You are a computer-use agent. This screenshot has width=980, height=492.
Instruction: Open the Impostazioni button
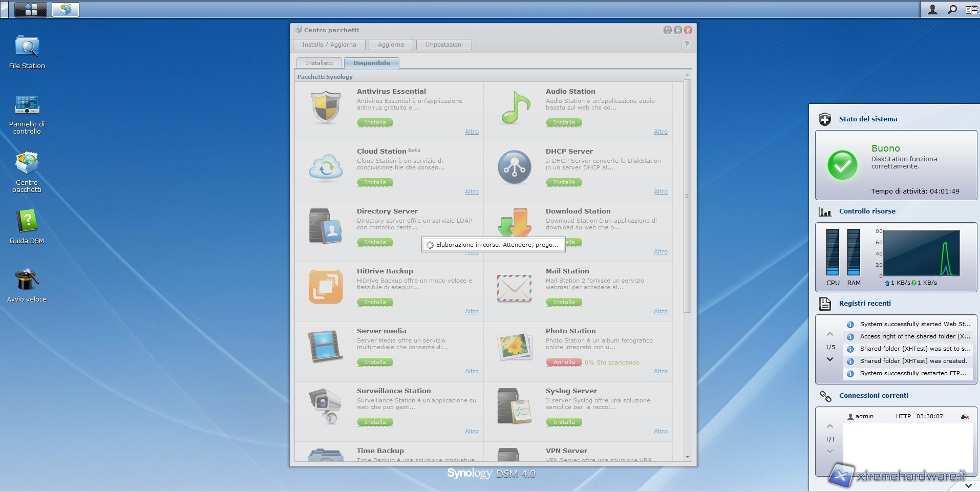click(444, 45)
